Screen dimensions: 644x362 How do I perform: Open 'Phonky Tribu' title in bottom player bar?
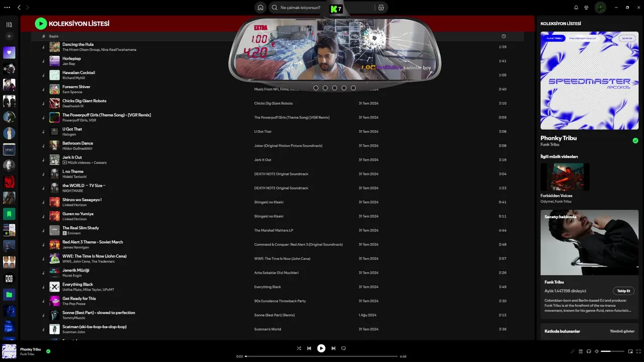(x=31, y=349)
